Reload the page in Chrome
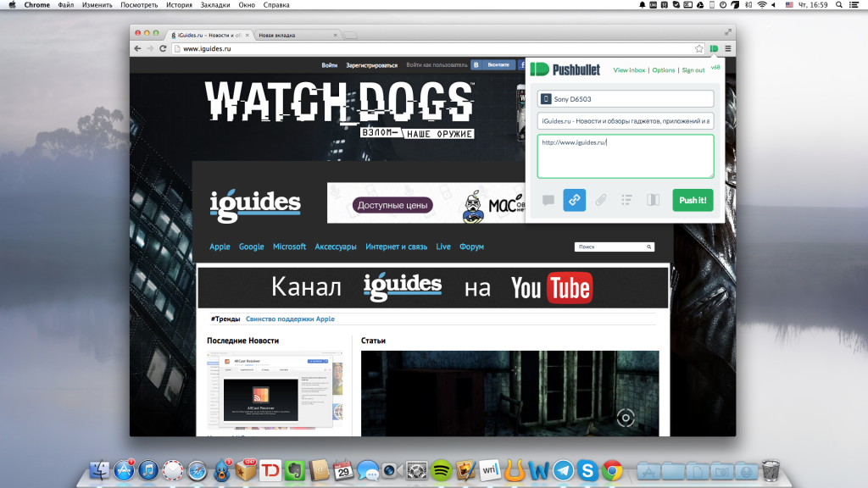The height and width of the screenshot is (488, 868). click(163, 48)
